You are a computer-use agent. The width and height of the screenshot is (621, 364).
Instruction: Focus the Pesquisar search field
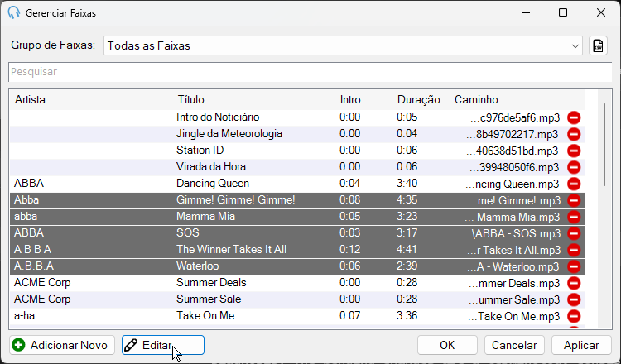click(310, 72)
